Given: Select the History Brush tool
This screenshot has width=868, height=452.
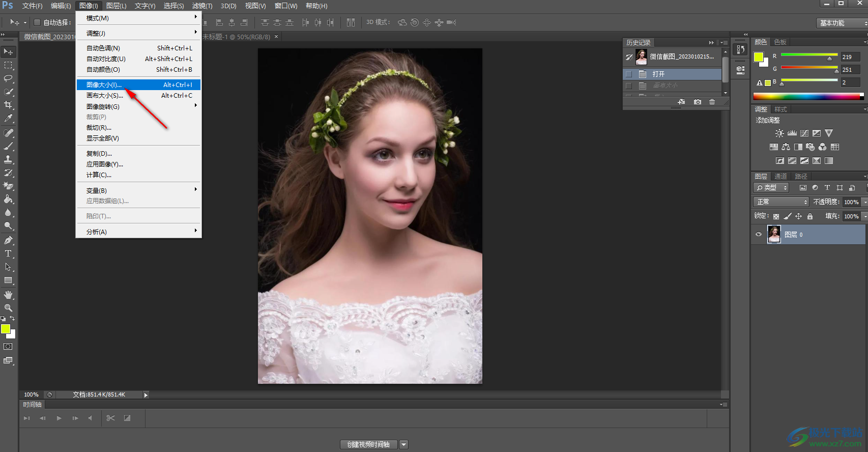Looking at the screenshot, I should 9,173.
